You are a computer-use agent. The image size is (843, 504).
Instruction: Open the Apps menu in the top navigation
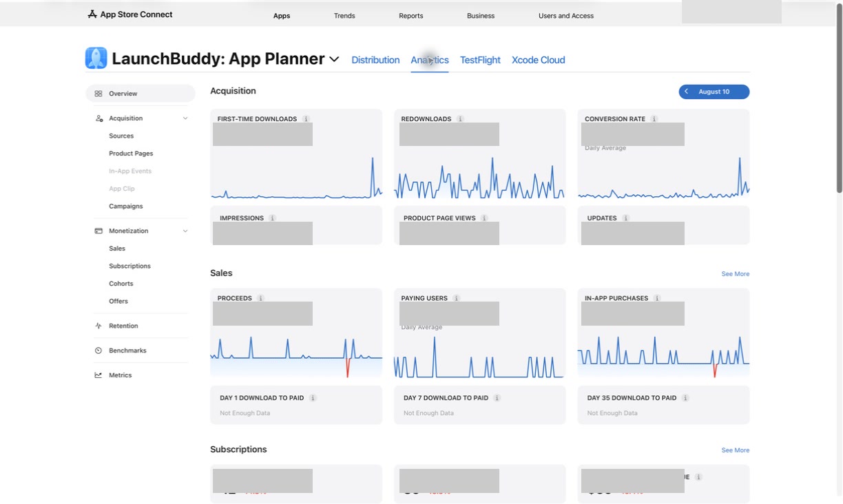click(x=282, y=16)
